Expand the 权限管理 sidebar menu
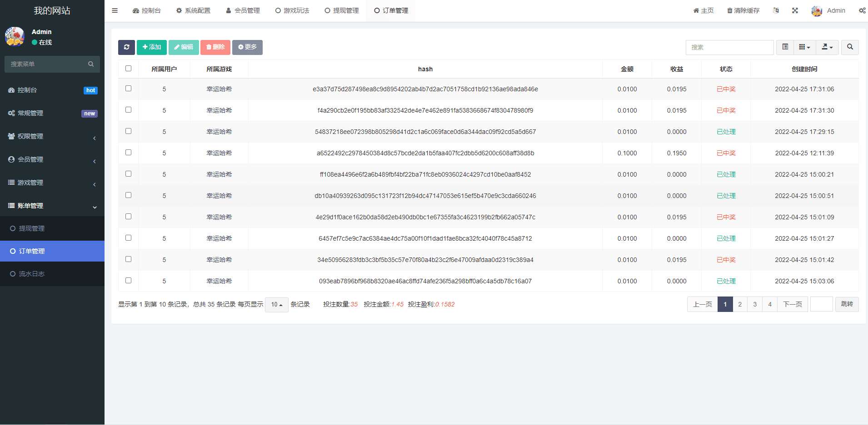Image resolution: width=868 pixels, height=425 pixels. click(x=52, y=136)
